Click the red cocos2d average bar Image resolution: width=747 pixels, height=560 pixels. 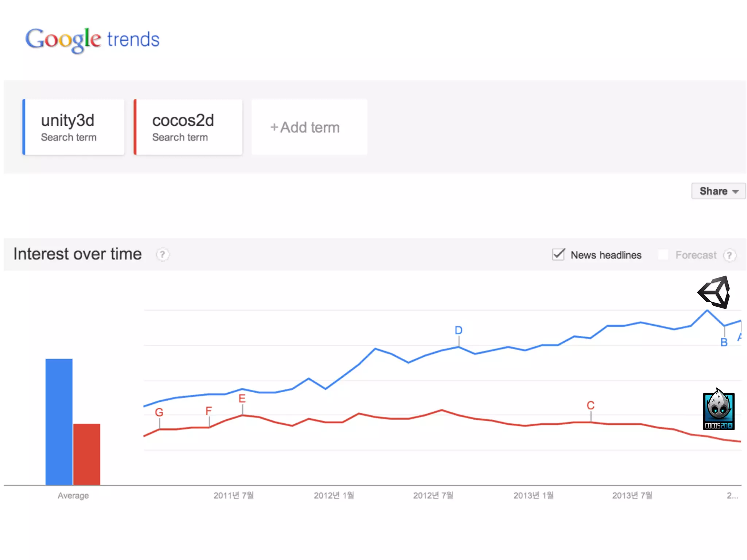tap(87, 454)
